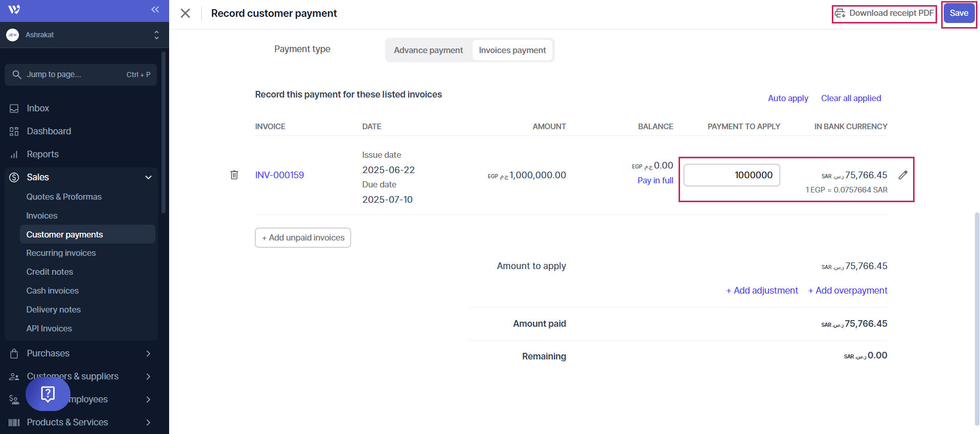Click the pencil icon to edit exchange rate

[x=903, y=175]
